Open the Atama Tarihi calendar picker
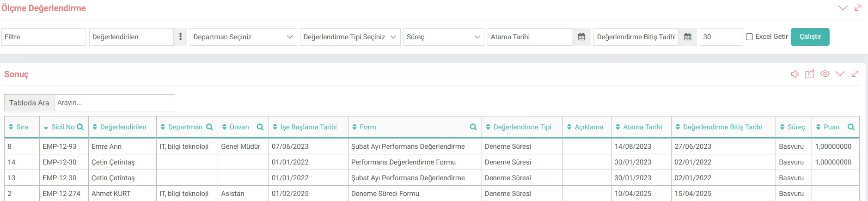This screenshot has height=201, width=868. click(x=581, y=37)
